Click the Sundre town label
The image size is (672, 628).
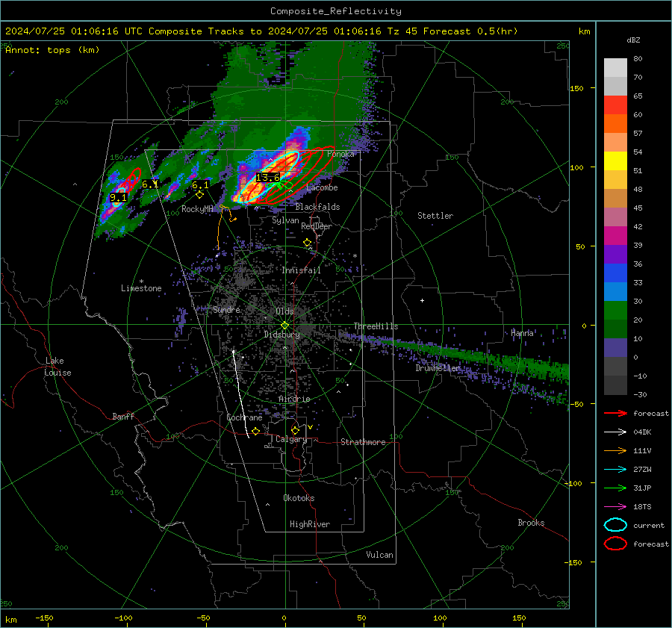(x=226, y=309)
